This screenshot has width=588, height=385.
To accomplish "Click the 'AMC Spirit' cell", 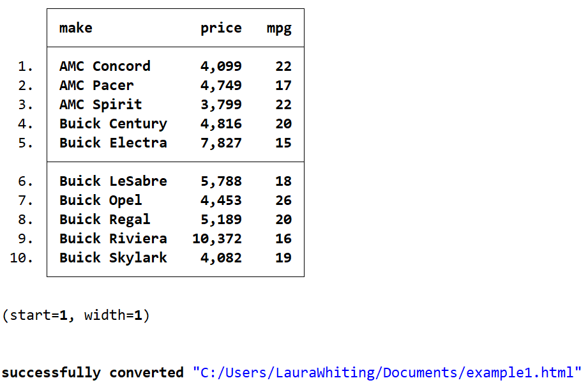I will click(100, 105).
